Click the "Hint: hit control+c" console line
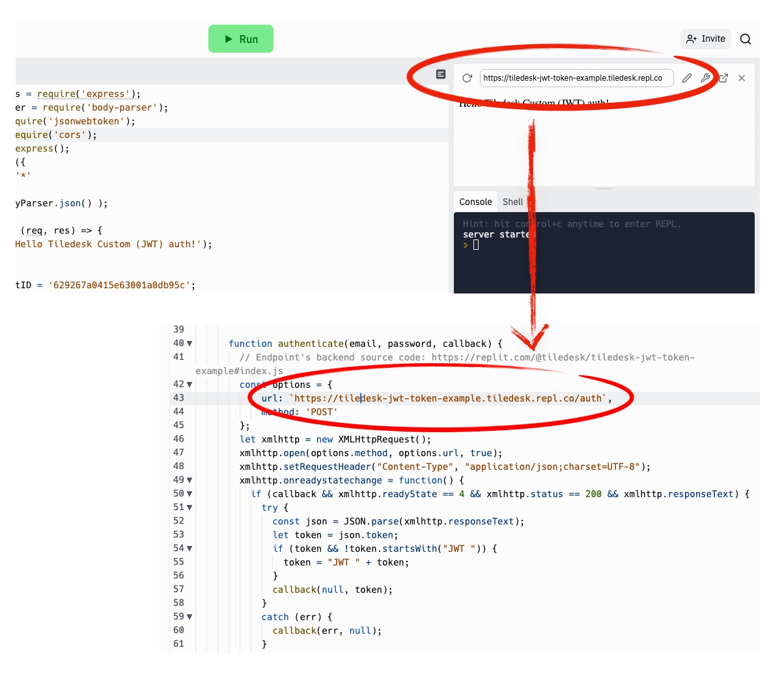Viewport: 784px width, 680px height. [x=572, y=224]
